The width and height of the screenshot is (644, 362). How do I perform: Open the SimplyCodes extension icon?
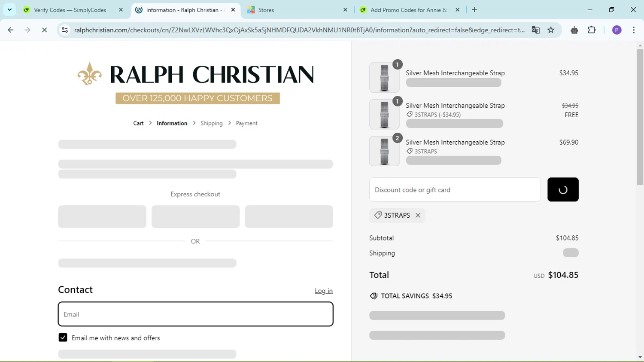pyautogui.click(x=574, y=30)
